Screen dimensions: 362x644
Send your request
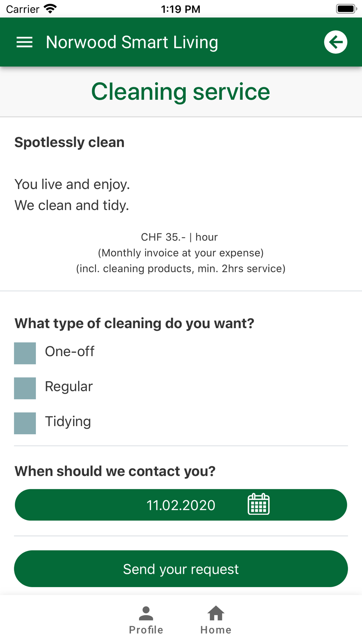[x=181, y=569]
